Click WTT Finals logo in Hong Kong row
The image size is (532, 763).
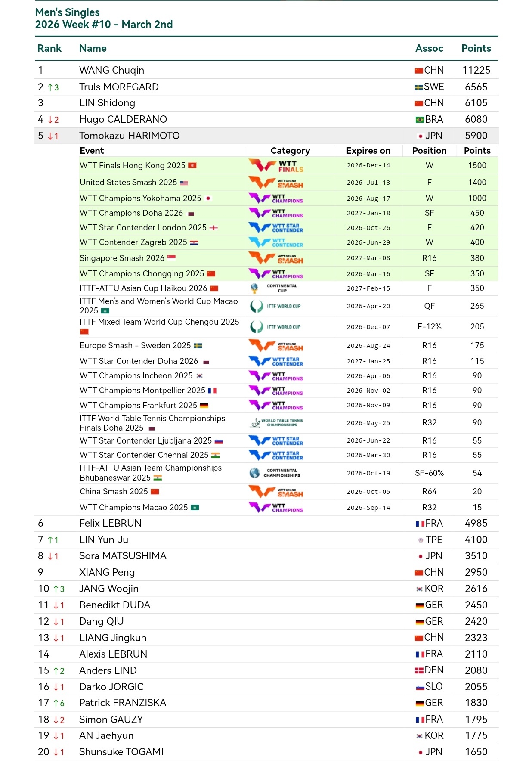[x=276, y=166]
